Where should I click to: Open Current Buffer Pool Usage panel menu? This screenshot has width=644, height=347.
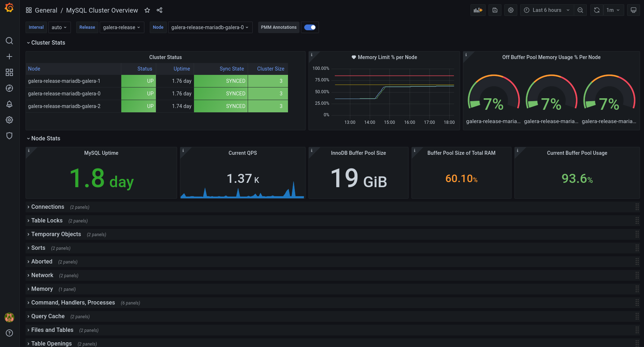577,153
